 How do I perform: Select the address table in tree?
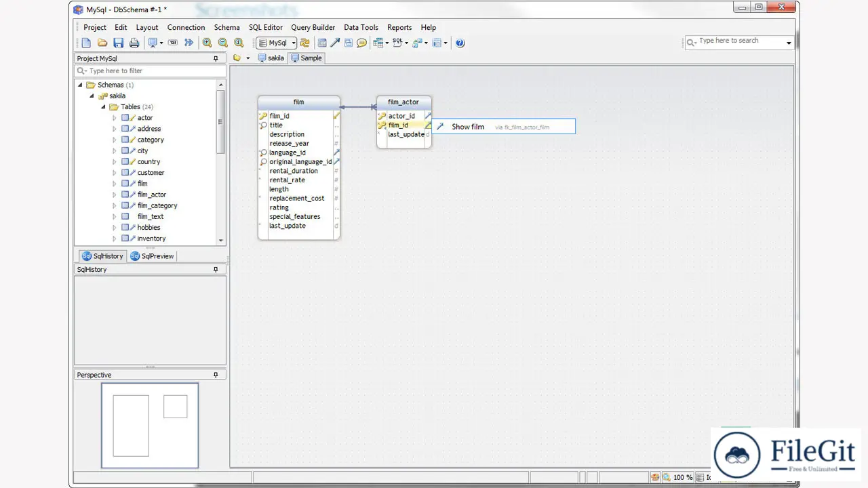149,129
